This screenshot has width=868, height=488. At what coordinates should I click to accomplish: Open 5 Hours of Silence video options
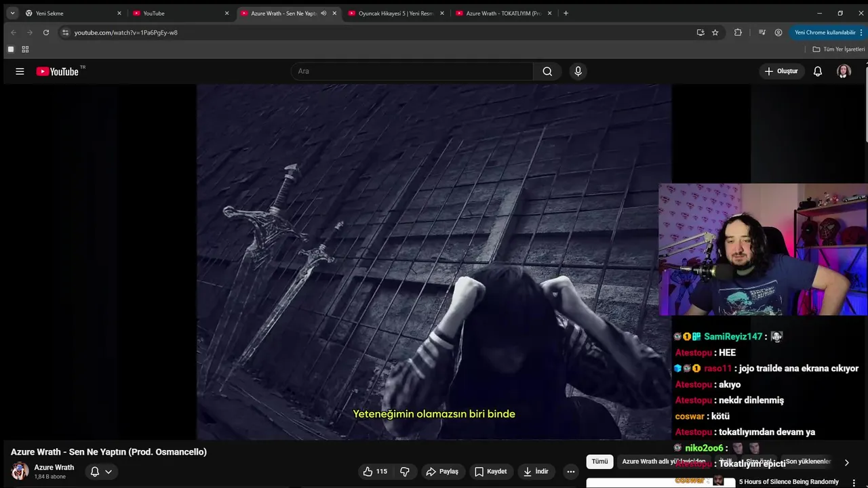pos(854,483)
